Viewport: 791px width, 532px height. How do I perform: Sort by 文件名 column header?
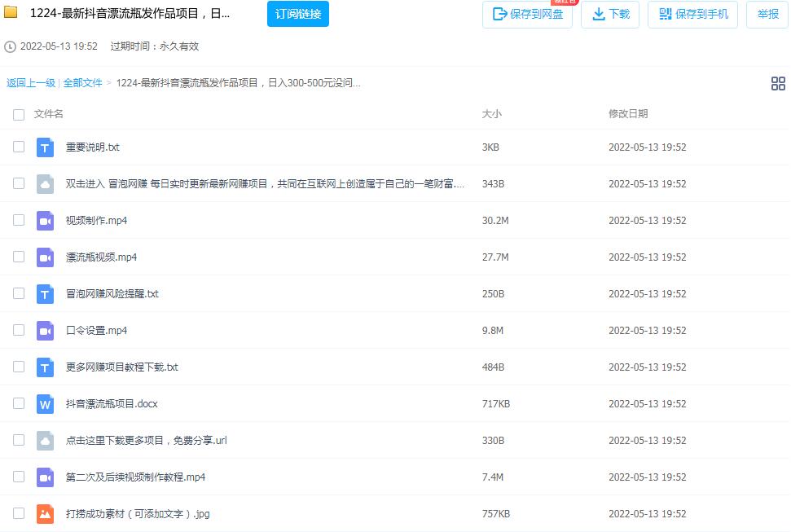48,114
